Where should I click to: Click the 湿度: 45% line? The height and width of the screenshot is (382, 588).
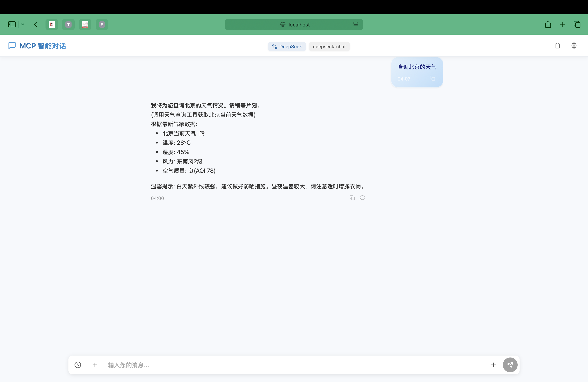176,152
